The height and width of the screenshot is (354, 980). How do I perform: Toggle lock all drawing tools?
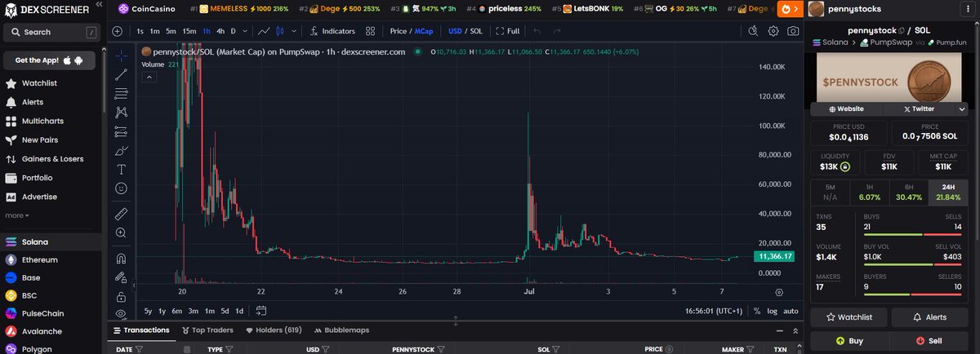[121, 296]
